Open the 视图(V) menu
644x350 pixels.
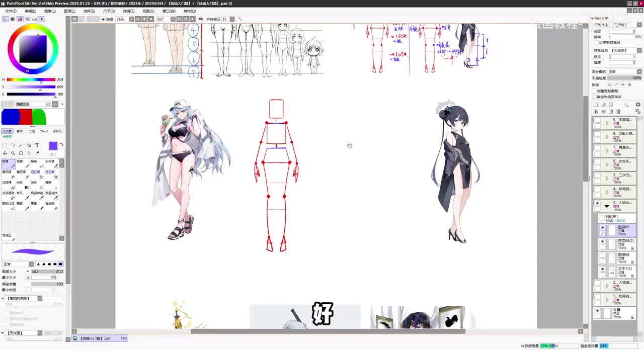tap(148, 11)
